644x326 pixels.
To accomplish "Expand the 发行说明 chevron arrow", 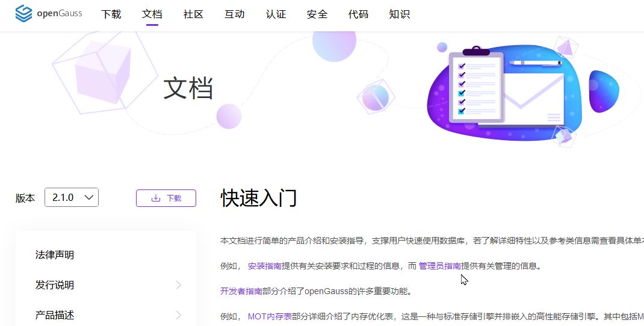I will point(179,285).
